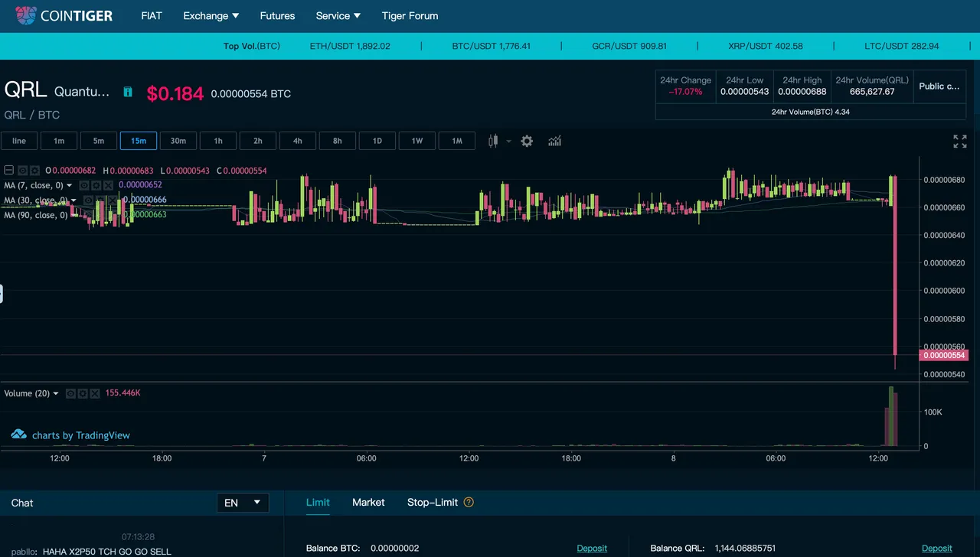980x557 pixels.
Task: Switch to the Limit order tab
Action: (318, 503)
